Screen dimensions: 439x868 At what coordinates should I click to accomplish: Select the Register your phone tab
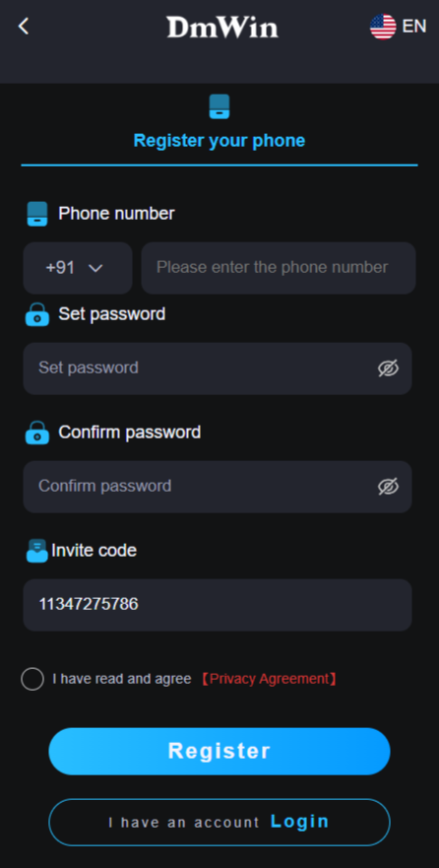click(x=219, y=141)
